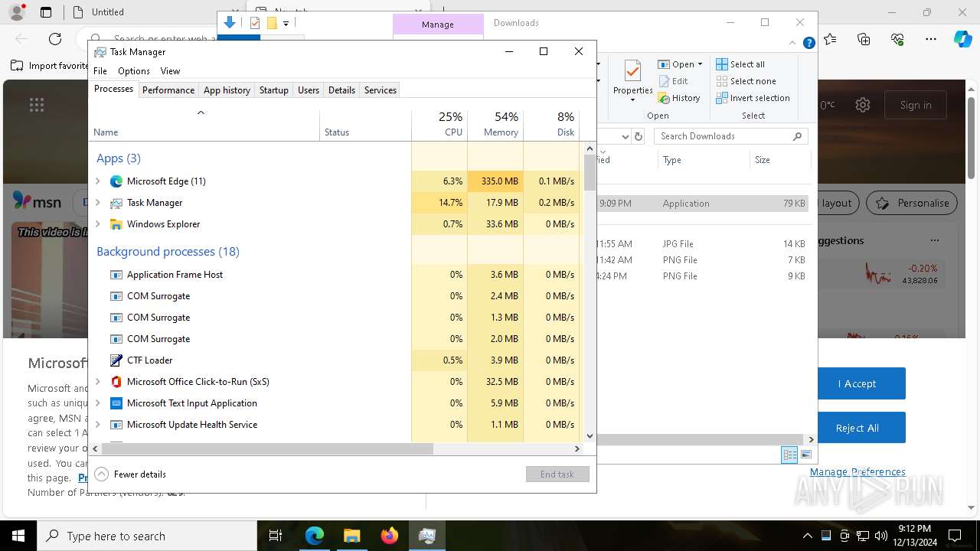Open the MSN app launcher grid

point(37,105)
